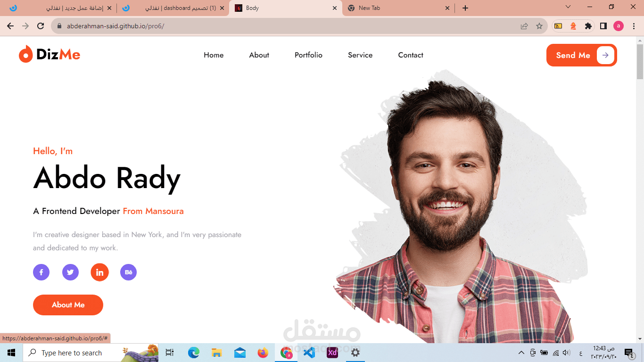Switch the keyboard input language indicator
Image resolution: width=644 pixels, height=362 pixels.
[x=580, y=353]
